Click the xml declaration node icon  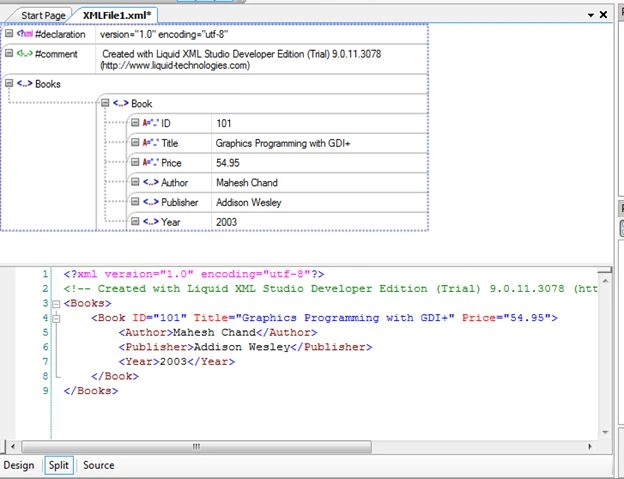(25, 34)
